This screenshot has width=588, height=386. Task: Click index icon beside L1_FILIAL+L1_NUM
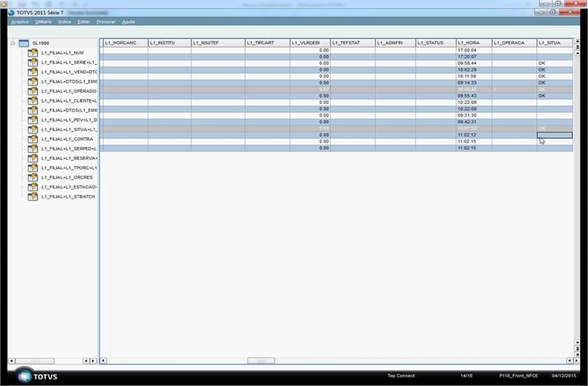[33, 53]
